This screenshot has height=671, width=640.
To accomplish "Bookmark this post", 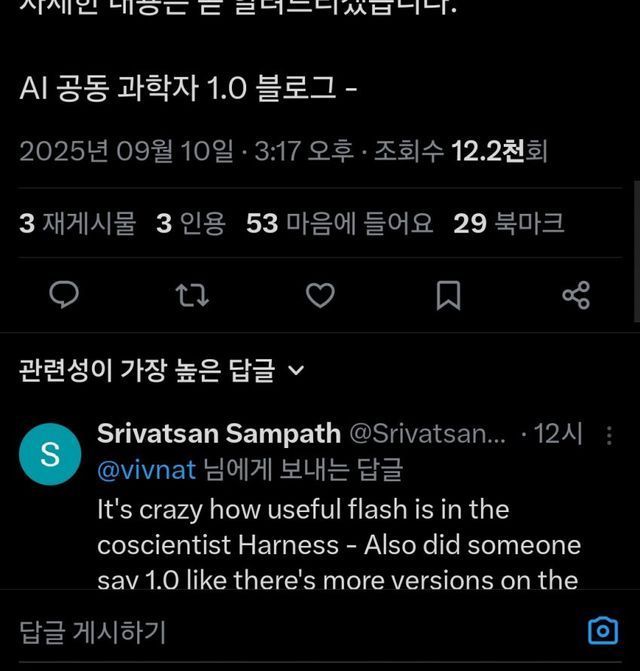I will [x=448, y=295].
